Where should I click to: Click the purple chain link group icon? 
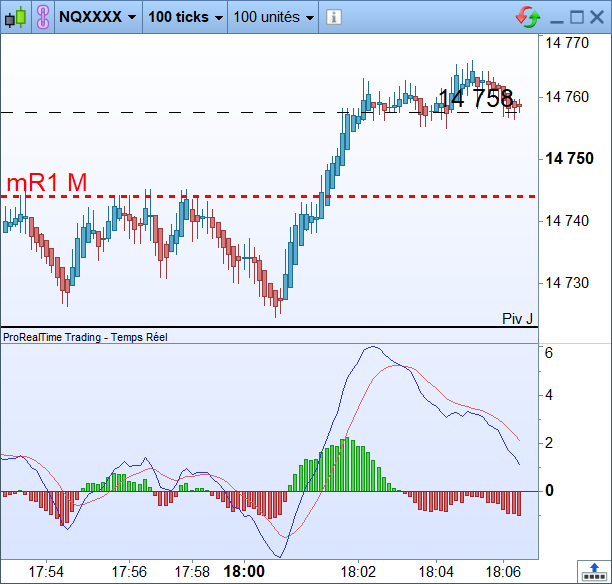(43, 17)
